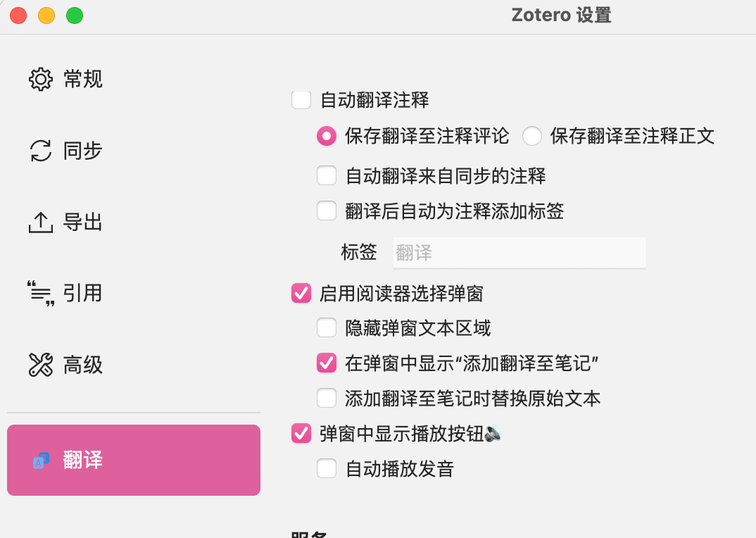Enable 自动翻译注释 checkbox
The width and height of the screenshot is (756, 538).
point(301,100)
